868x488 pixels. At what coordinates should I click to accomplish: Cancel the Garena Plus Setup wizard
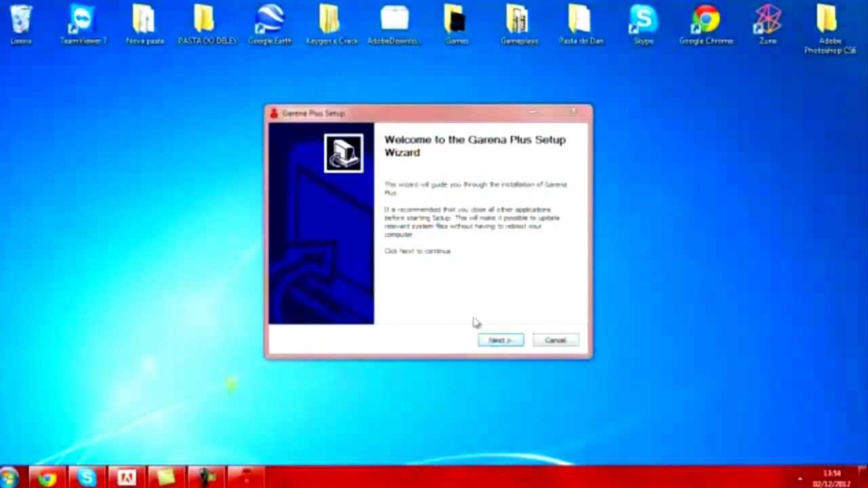tap(555, 340)
